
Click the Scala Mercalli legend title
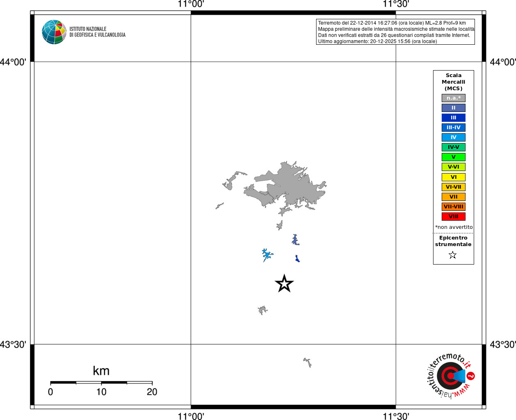click(454, 82)
